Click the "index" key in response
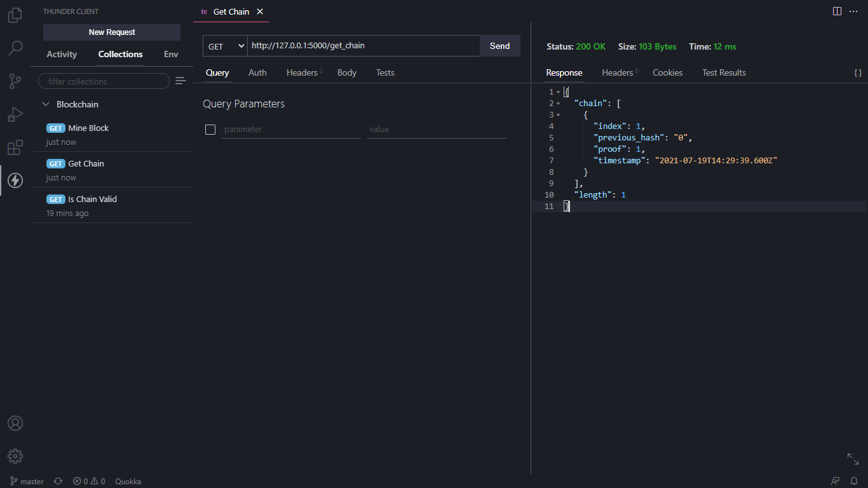868x488 pixels. [610, 126]
